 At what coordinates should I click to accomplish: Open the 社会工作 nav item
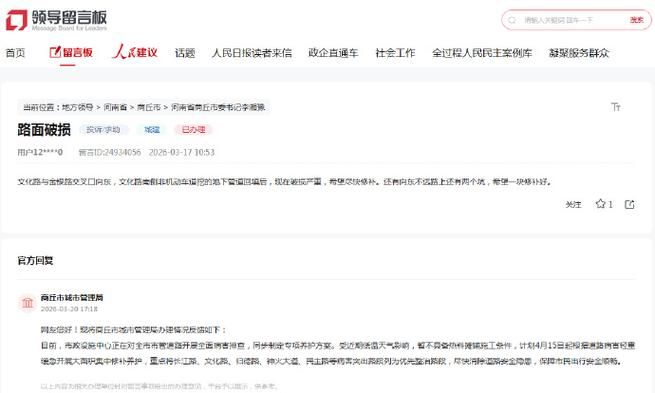(x=395, y=53)
